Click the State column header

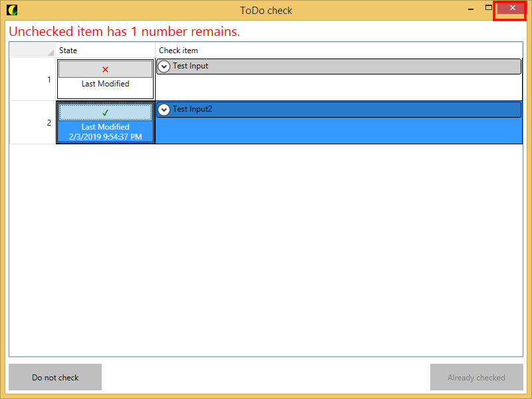[x=105, y=51]
